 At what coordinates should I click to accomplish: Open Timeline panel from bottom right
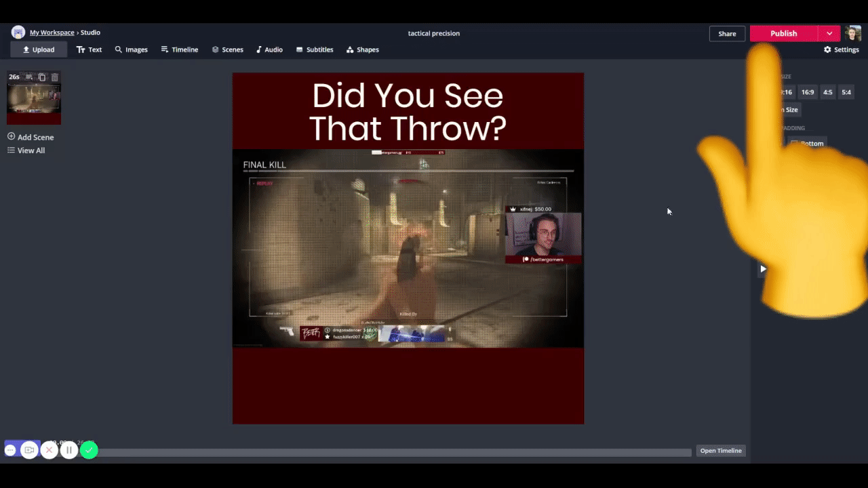click(721, 451)
